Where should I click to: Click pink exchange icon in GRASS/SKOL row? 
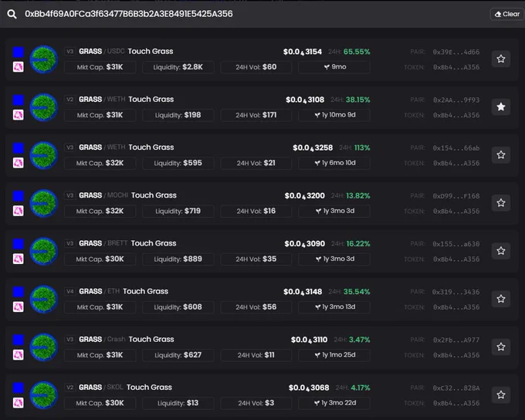(x=18, y=402)
